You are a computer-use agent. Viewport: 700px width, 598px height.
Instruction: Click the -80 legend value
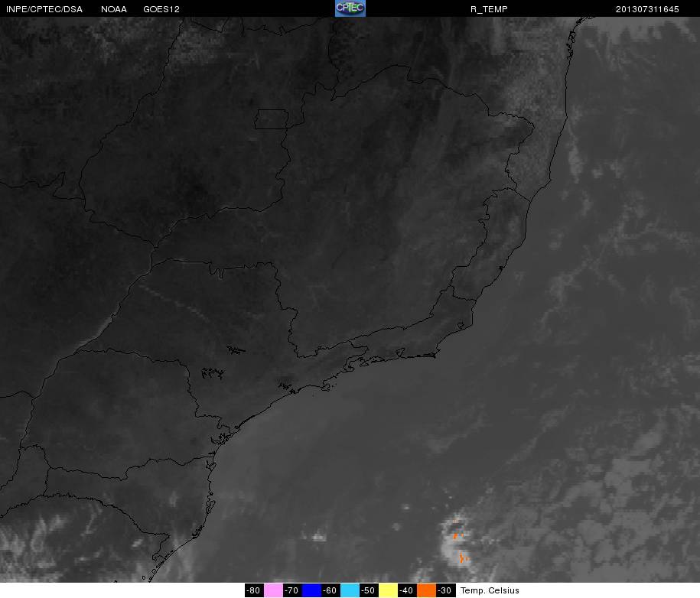pos(255,590)
